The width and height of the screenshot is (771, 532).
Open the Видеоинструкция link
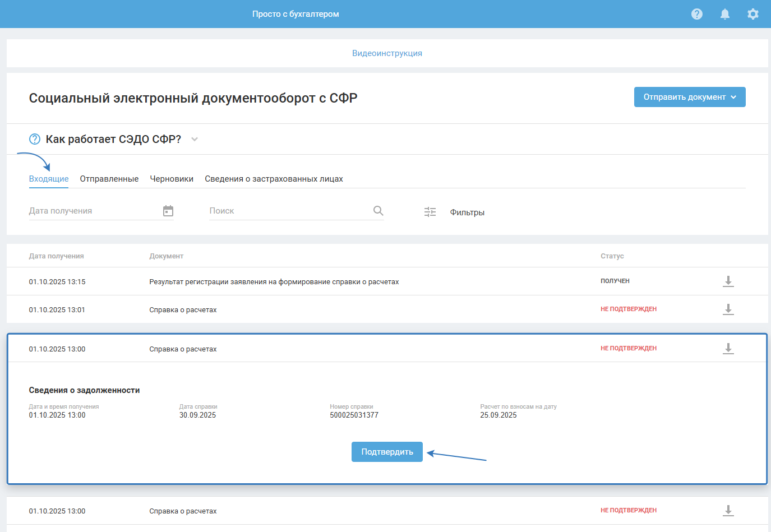click(387, 53)
